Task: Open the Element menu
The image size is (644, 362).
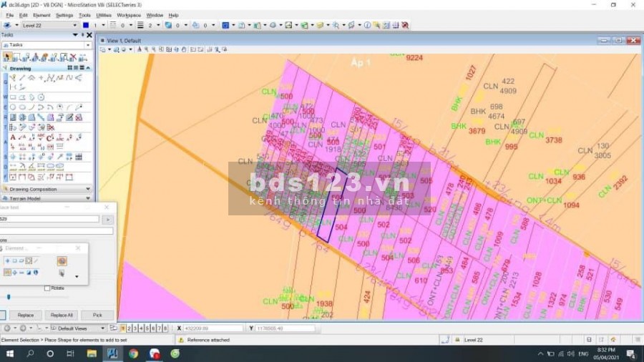Action: tap(42, 14)
